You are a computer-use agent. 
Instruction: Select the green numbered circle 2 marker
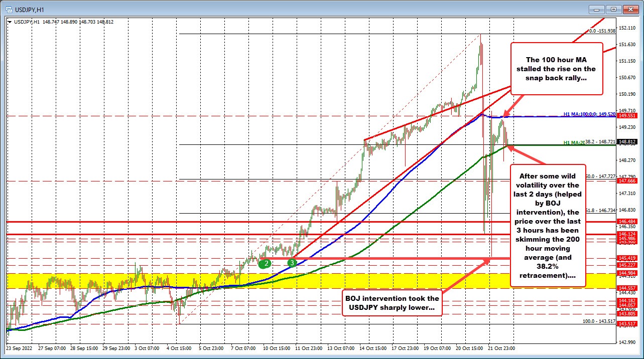(x=265, y=262)
